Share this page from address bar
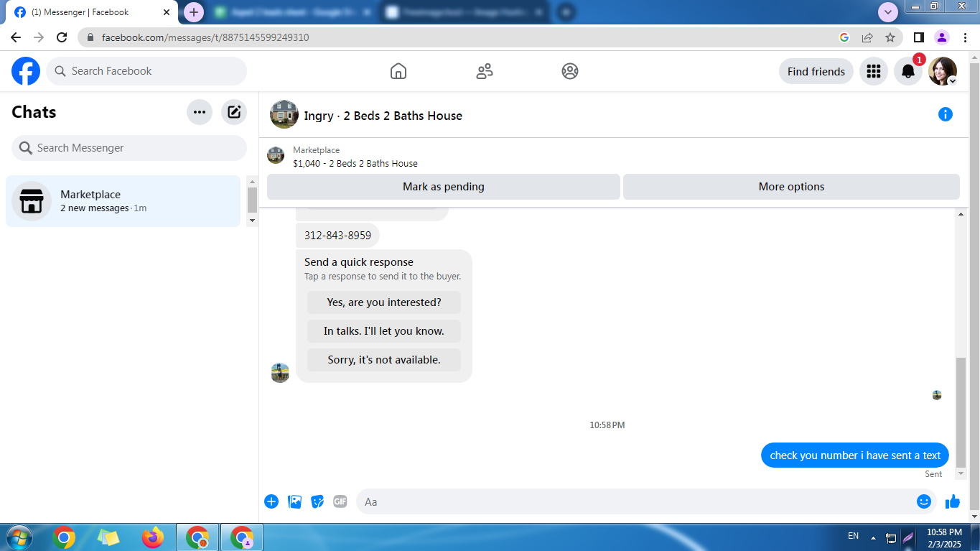980x551 pixels. coord(867,37)
